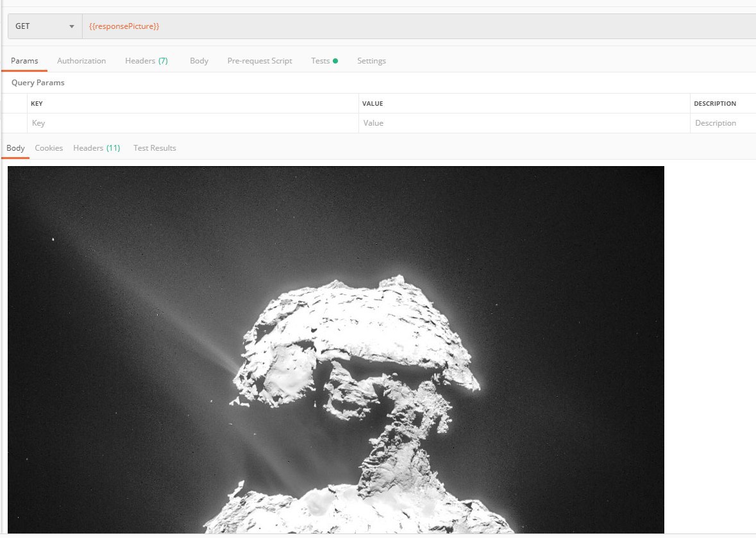Click the Description input field
Image resolution: width=756 pixels, height=538 pixels.
coord(723,123)
